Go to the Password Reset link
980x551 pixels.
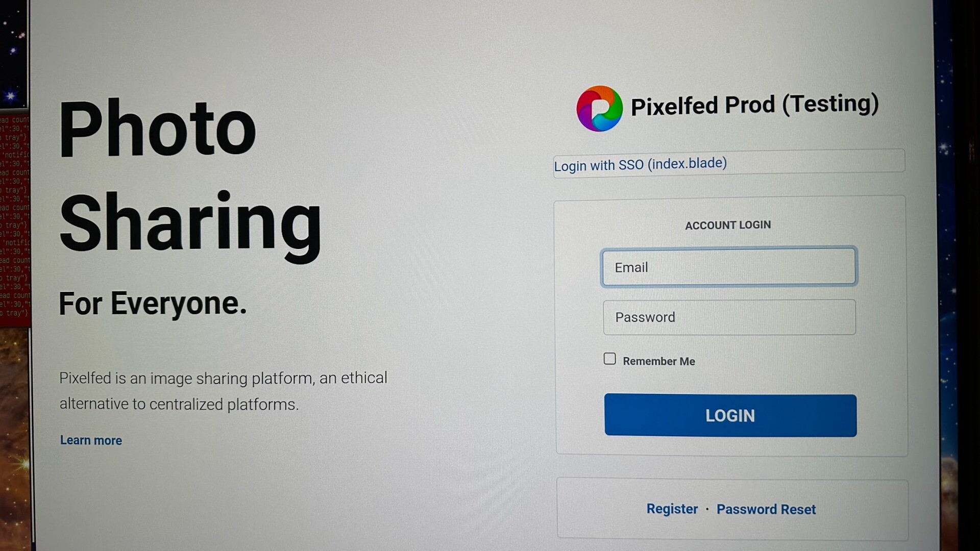pyautogui.click(x=766, y=509)
